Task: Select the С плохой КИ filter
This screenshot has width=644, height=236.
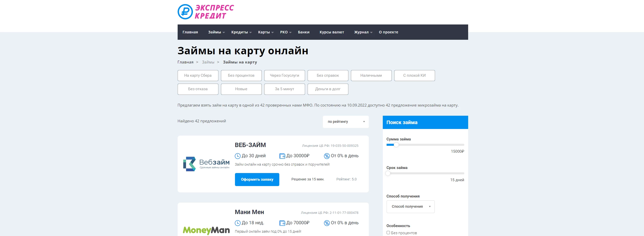Action: coord(414,75)
